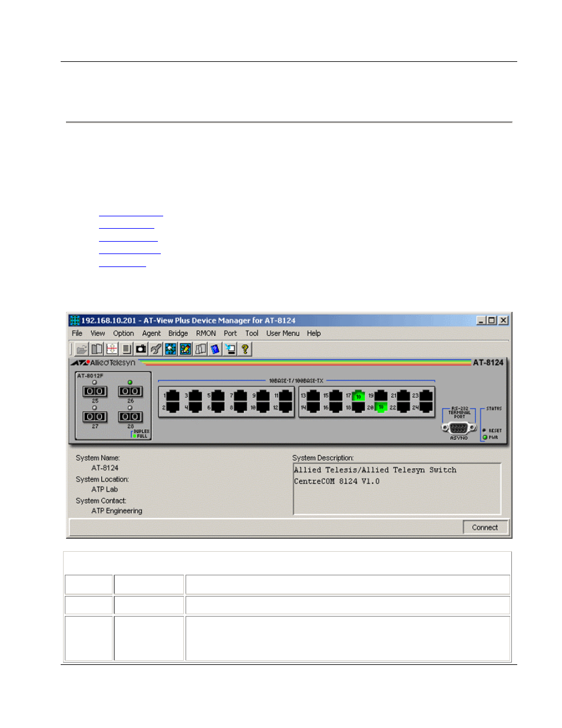Select Ethernet port 12 on the switch

285,407
